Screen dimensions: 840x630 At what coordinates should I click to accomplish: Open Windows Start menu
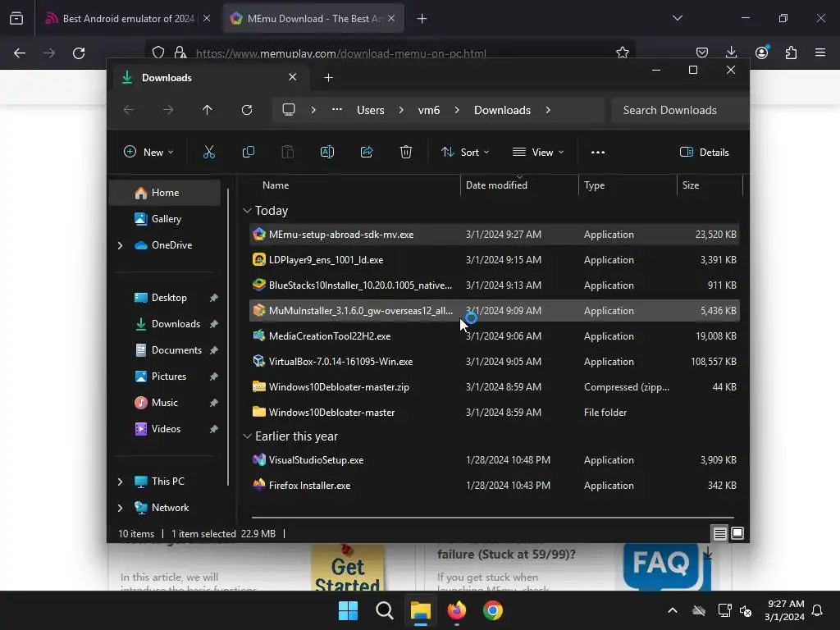[x=348, y=610]
